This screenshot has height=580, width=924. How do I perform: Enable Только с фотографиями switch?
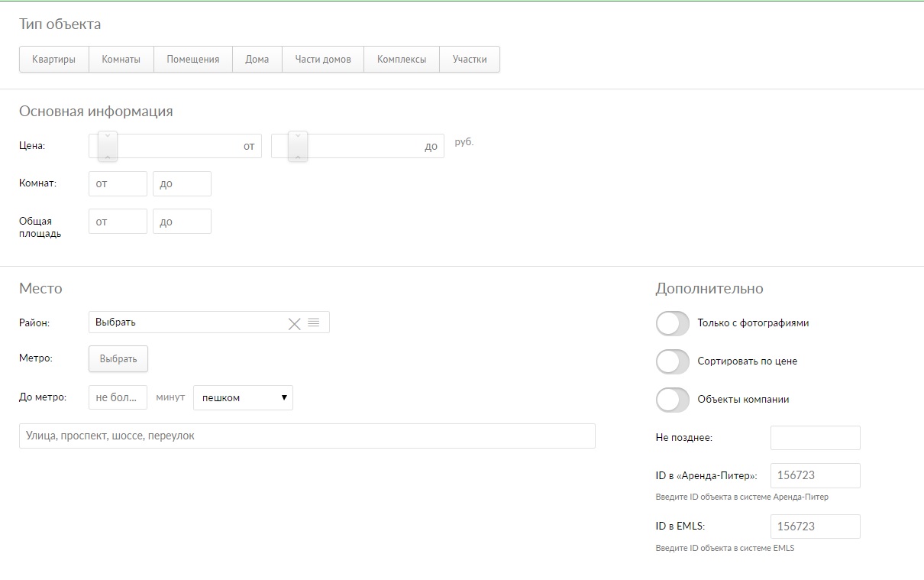pyautogui.click(x=672, y=323)
